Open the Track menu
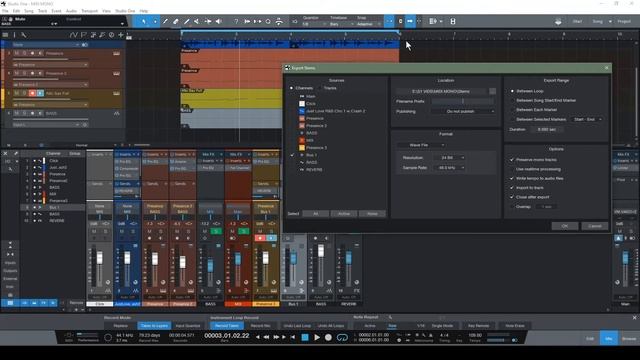Image resolution: width=640 pixels, height=360 pixels. click(42, 11)
